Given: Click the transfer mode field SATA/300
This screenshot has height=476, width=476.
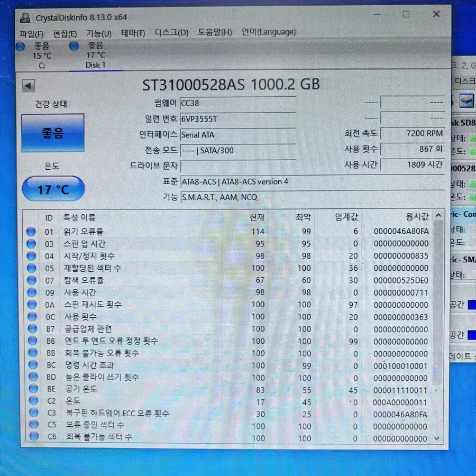Looking at the screenshot, I should click(237, 150).
